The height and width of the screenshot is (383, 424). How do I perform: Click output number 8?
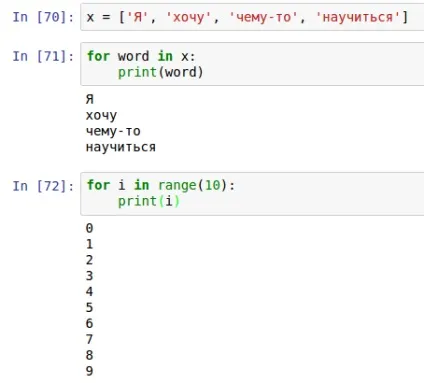pyautogui.click(x=89, y=355)
